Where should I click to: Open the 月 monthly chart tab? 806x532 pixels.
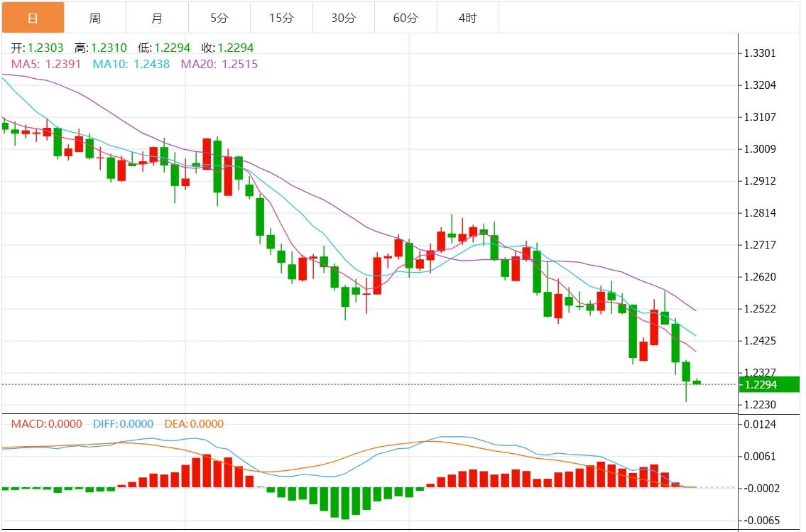(x=157, y=18)
